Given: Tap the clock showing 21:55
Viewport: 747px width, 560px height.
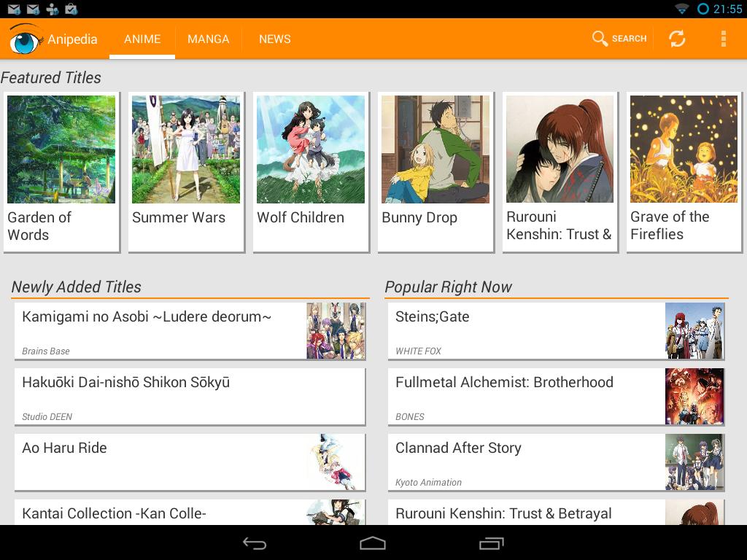Looking at the screenshot, I should [727, 9].
